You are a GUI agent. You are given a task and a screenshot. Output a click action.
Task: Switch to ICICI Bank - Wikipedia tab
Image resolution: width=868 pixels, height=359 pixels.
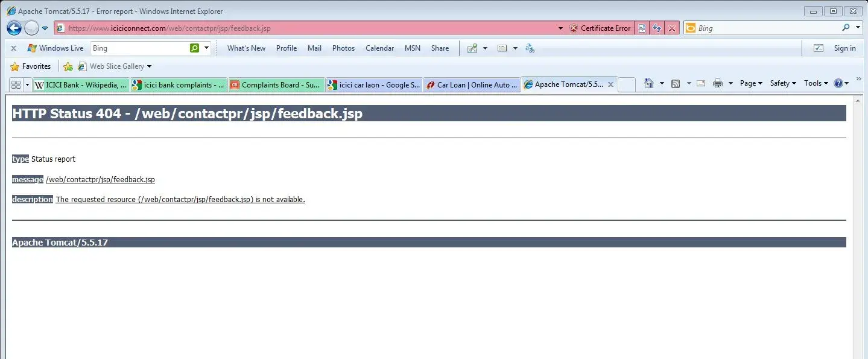click(81, 85)
